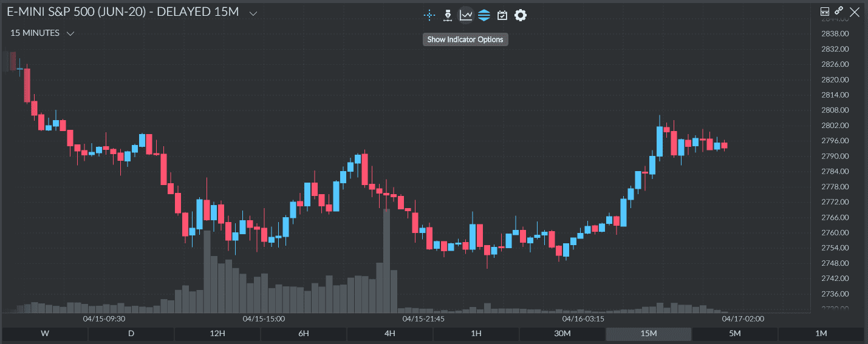The width and height of the screenshot is (868, 344).
Task: Select the 12H timeframe
Action: 217,334
